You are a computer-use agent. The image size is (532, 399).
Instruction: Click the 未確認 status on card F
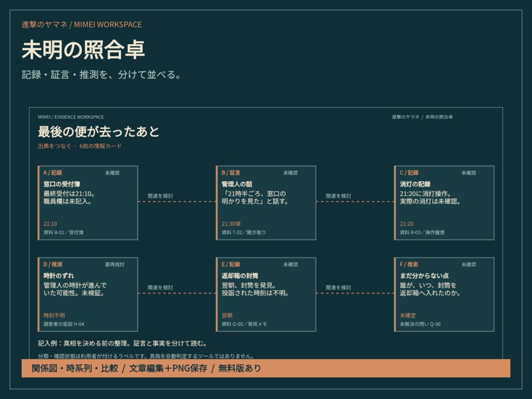tap(469, 264)
